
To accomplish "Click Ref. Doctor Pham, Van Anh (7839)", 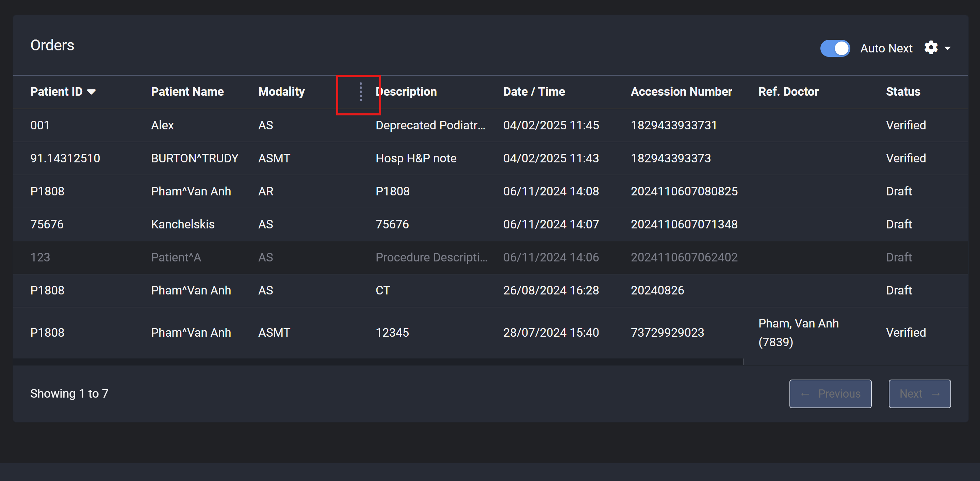I will (798, 333).
